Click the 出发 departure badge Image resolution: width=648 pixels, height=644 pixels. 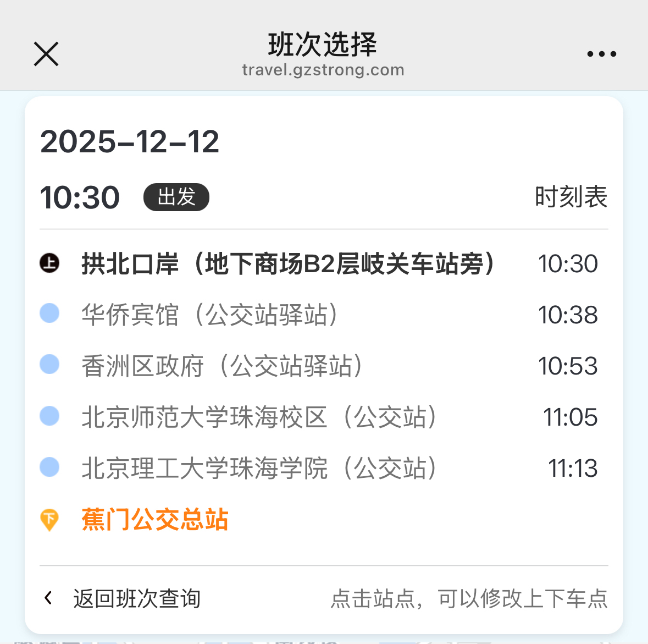click(176, 197)
